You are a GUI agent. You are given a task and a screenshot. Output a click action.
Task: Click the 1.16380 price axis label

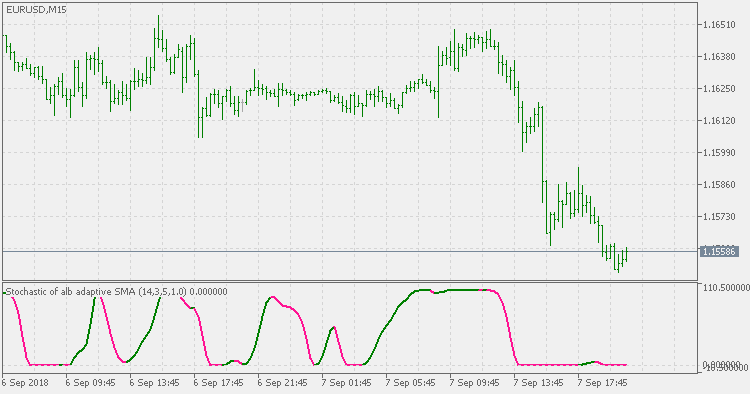(x=719, y=56)
